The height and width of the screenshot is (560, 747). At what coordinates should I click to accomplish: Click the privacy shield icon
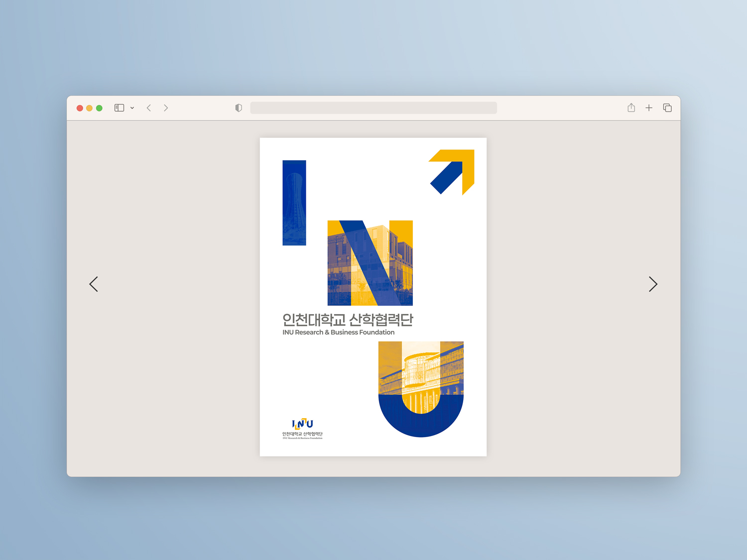point(239,108)
